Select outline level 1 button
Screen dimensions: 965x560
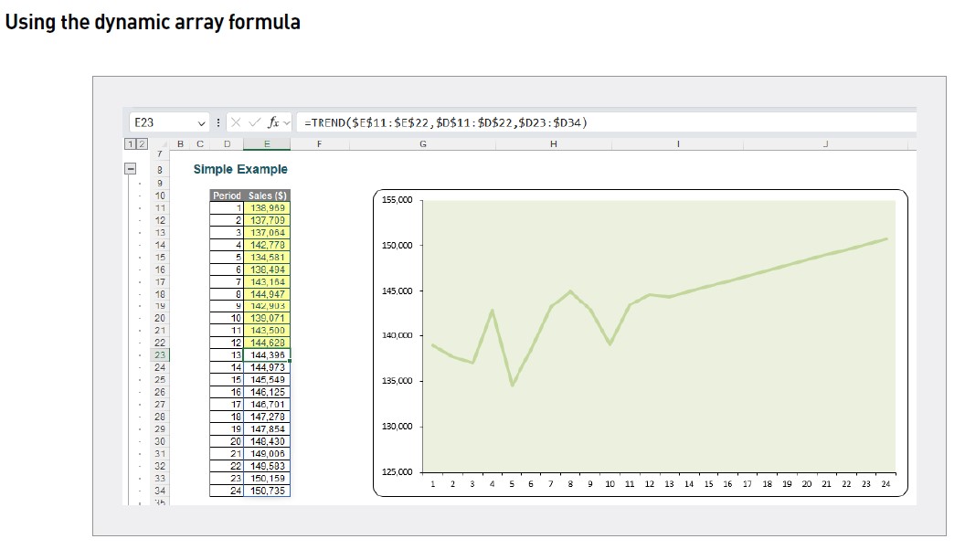click(129, 143)
